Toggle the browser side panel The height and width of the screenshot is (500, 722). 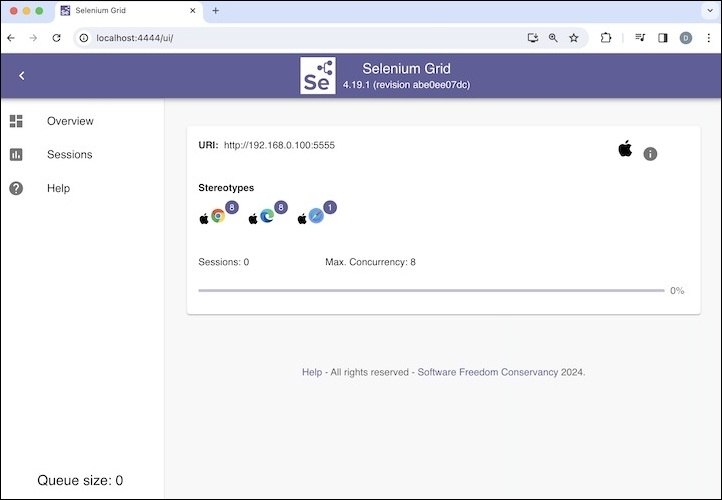click(663, 38)
